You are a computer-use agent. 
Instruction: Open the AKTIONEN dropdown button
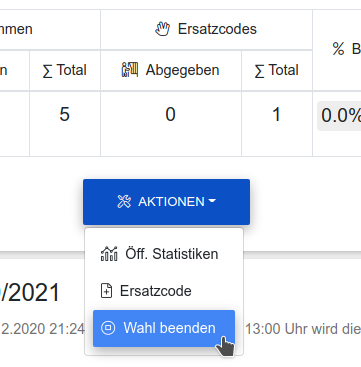166,202
